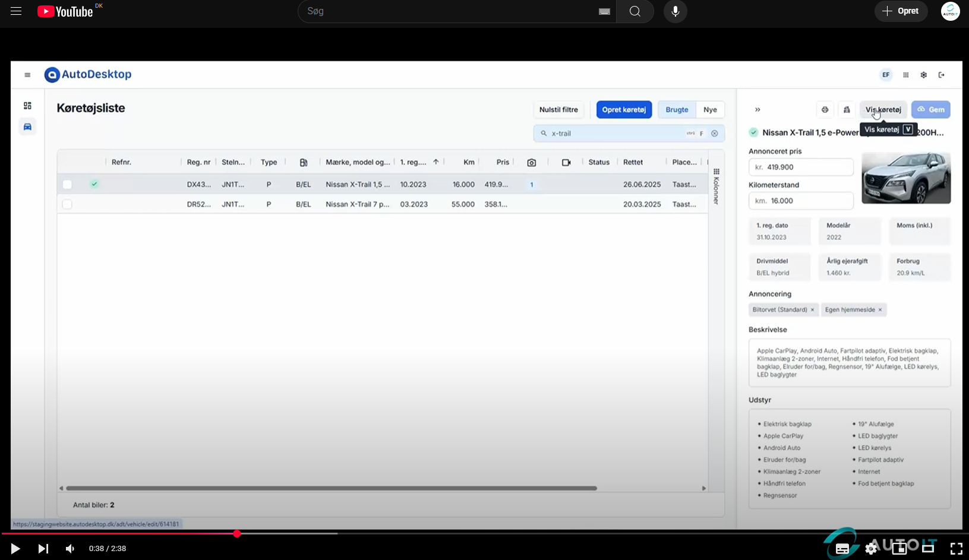Check the DR52 Nissan X-Trail row checkbox
Screen dimensions: 969x560
pyautogui.click(x=67, y=204)
